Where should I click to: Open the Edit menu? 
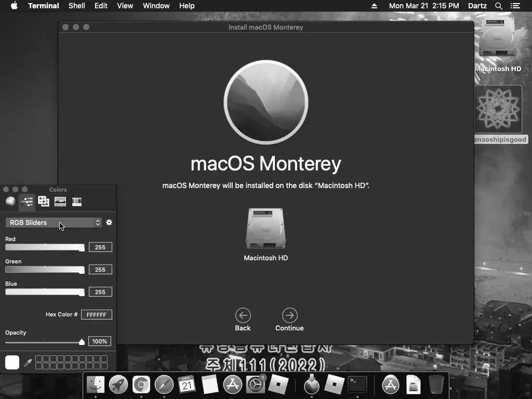click(x=101, y=6)
